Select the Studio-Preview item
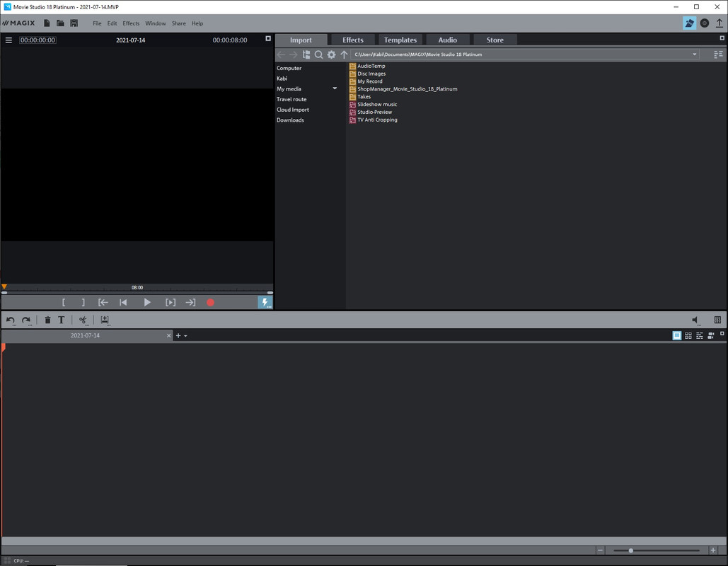Screen dimensions: 728x566 coord(371,112)
